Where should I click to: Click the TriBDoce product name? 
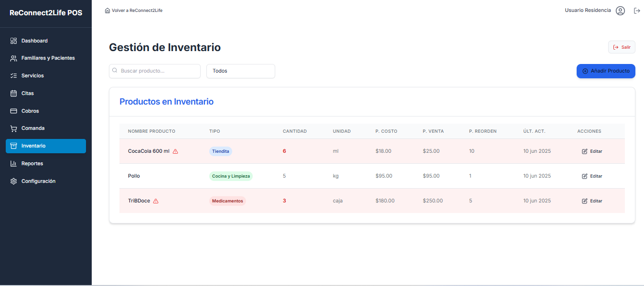[x=139, y=201]
